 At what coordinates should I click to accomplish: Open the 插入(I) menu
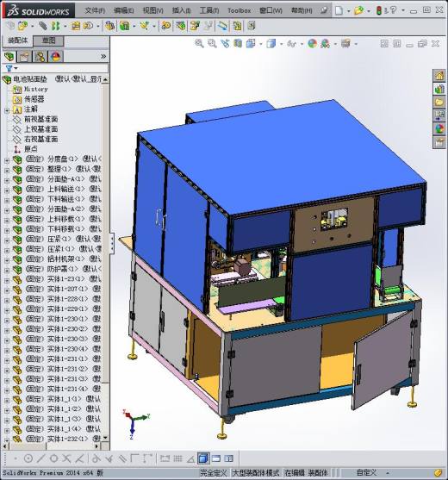click(x=182, y=10)
